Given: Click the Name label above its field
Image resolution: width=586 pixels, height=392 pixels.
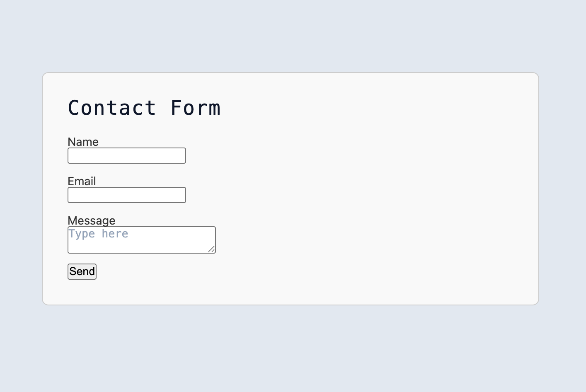Looking at the screenshot, I should (83, 142).
